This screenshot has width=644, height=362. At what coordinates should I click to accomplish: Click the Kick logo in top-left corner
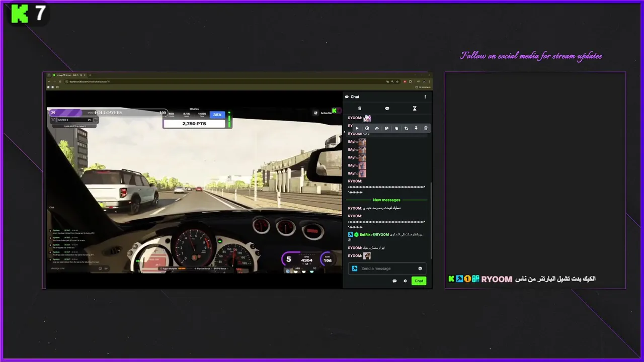(x=20, y=14)
